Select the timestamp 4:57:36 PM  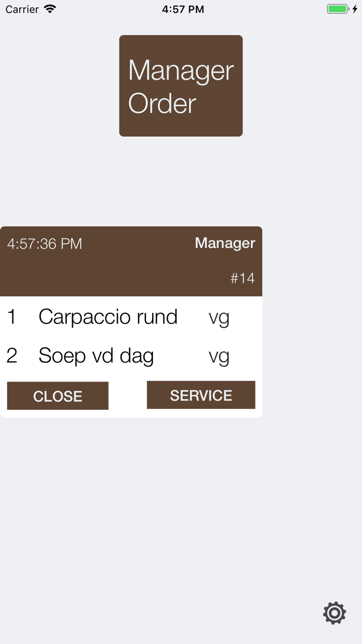click(44, 243)
